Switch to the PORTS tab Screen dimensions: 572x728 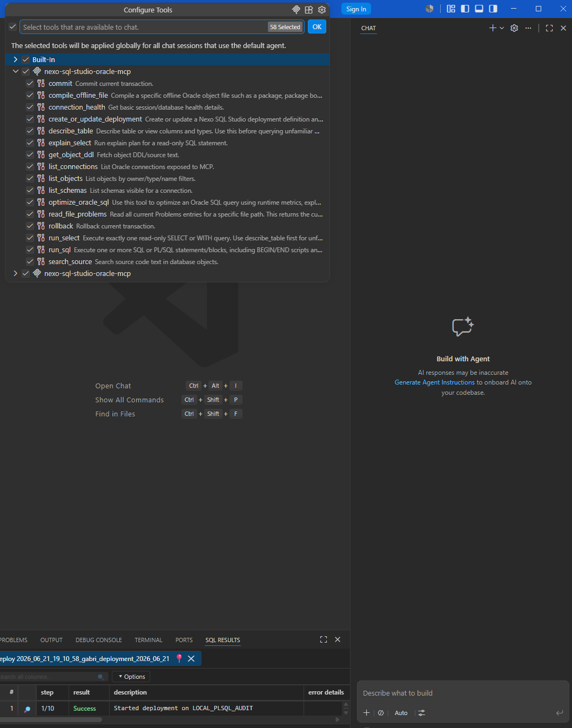[x=184, y=640]
